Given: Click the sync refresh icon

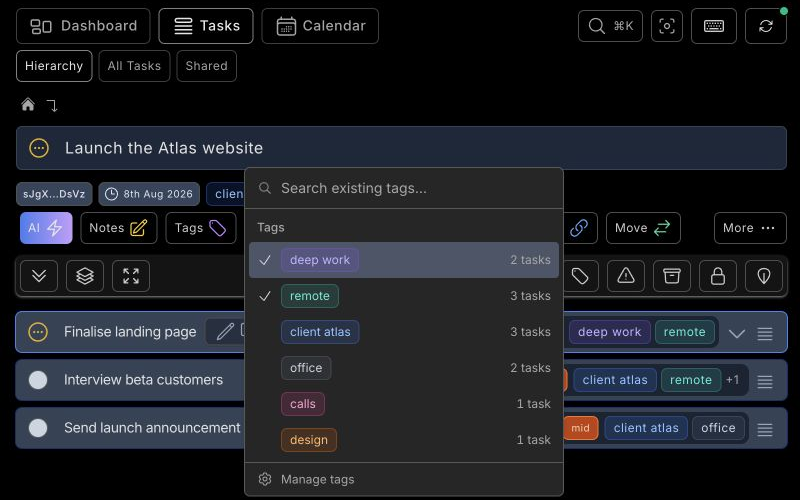Looking at the screenshot, I should [766, 26].
